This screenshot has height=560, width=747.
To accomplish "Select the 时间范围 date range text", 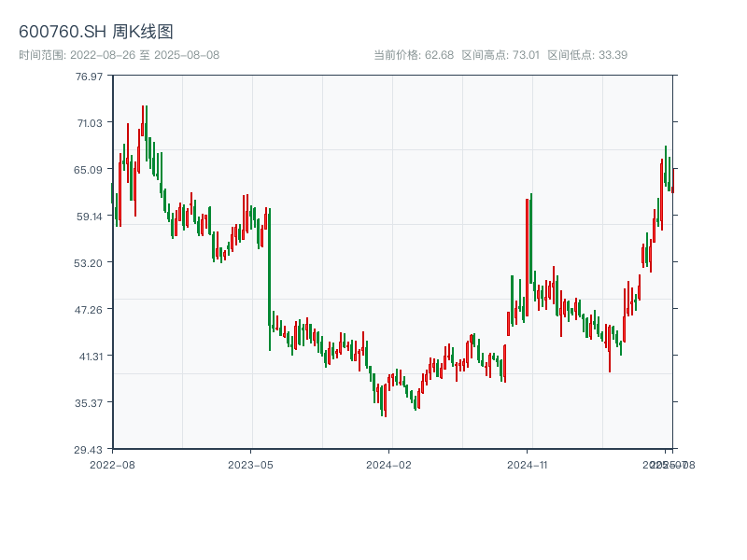I will pyautogui.click(x=120, y=55).
